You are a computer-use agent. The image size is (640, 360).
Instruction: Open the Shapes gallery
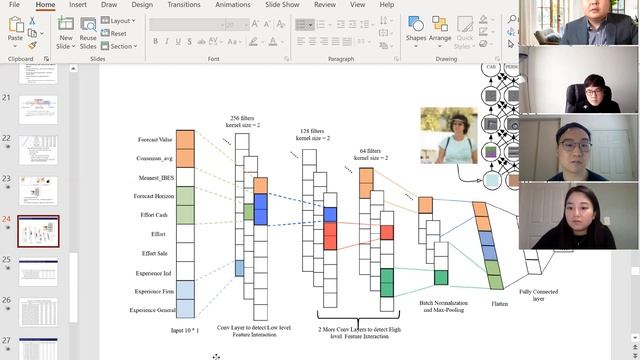(416, 32)
